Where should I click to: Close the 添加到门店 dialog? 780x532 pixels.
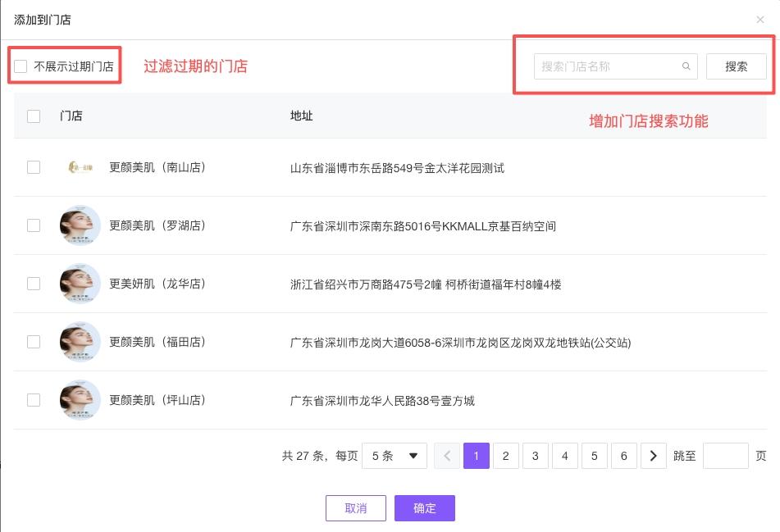[759, 20]
